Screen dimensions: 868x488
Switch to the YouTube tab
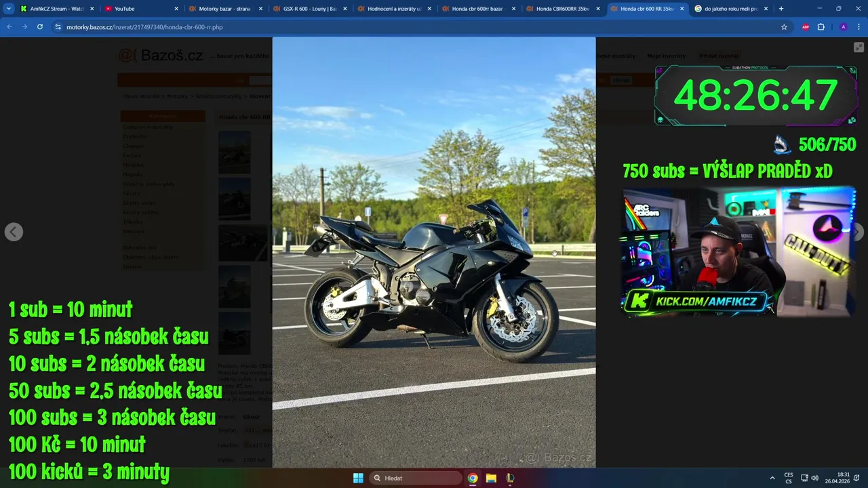click(141, 9)
